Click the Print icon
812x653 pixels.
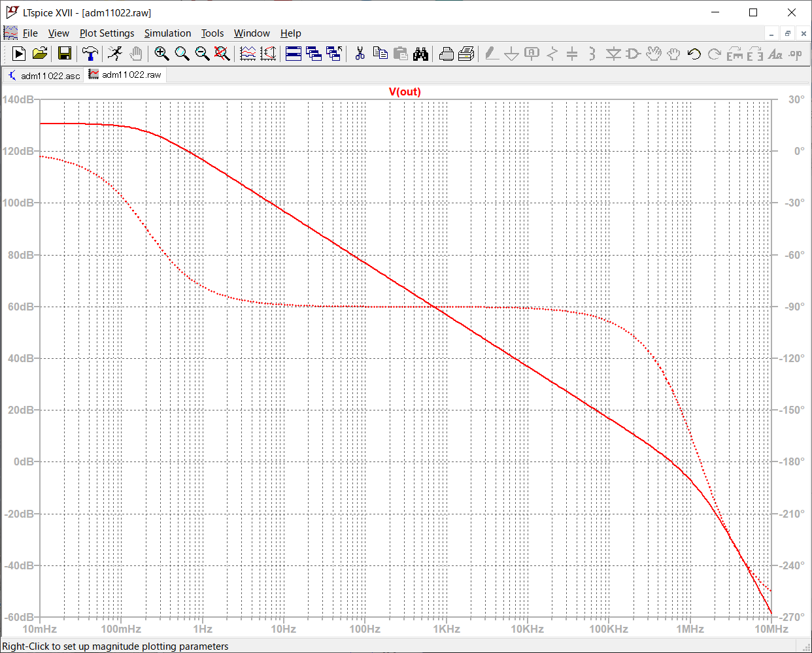coord(466,54)
